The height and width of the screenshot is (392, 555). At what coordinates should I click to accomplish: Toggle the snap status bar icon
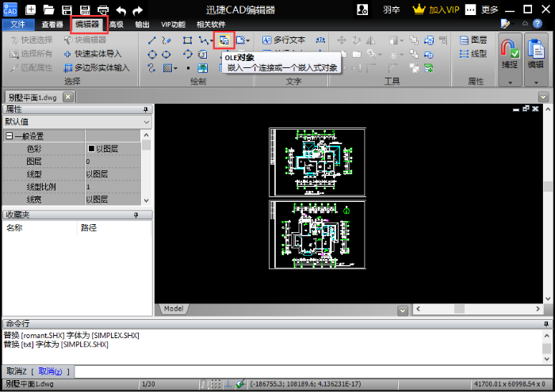(x=205, y=384)
